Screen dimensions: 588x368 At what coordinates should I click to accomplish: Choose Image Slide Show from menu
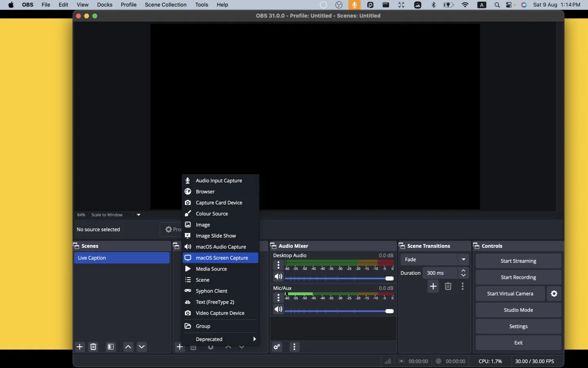(x=220, y=236)
